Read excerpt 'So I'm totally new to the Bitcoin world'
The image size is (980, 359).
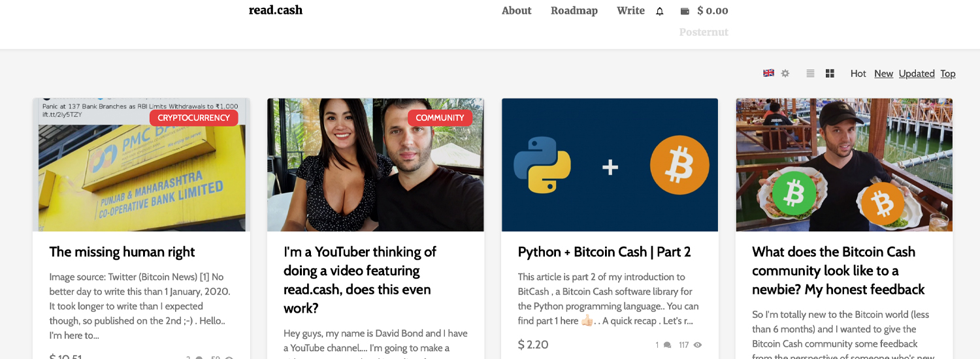click(x=843, y=334)
